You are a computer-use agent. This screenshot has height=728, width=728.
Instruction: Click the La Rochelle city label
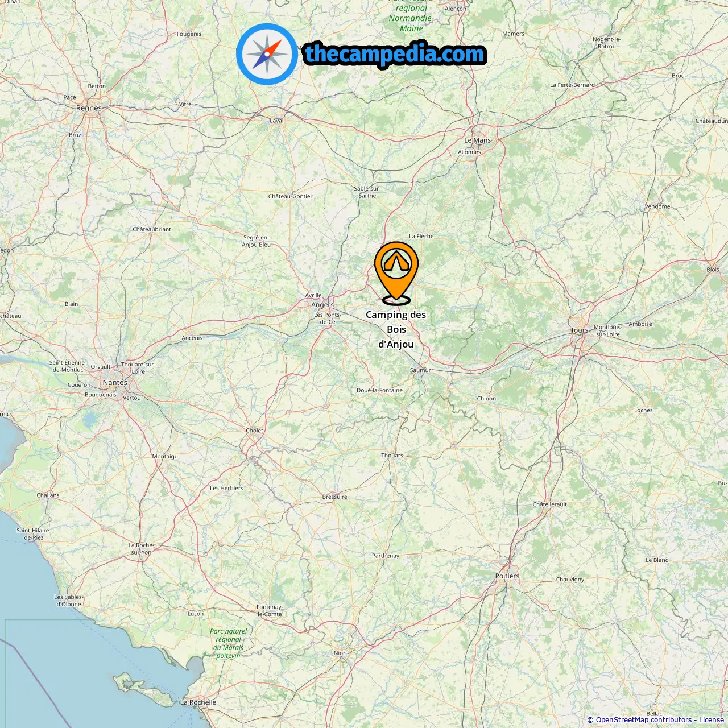[x=198, y=702]
